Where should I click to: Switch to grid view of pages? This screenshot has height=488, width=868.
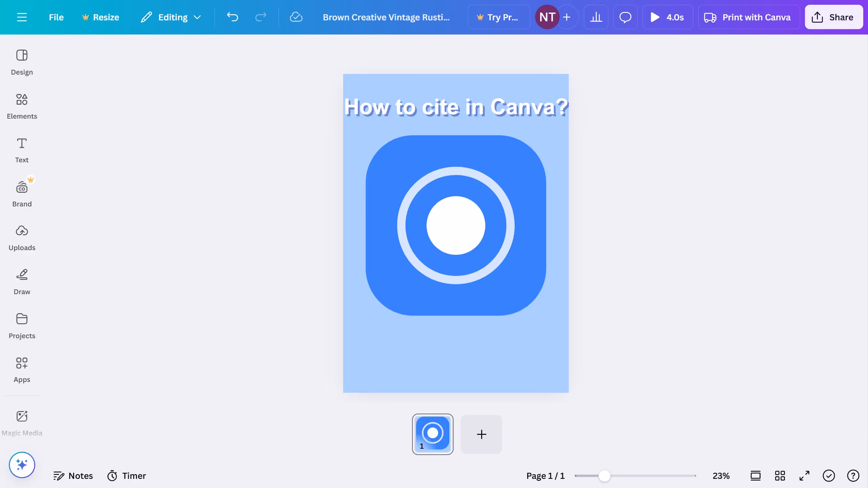point(779,475)
